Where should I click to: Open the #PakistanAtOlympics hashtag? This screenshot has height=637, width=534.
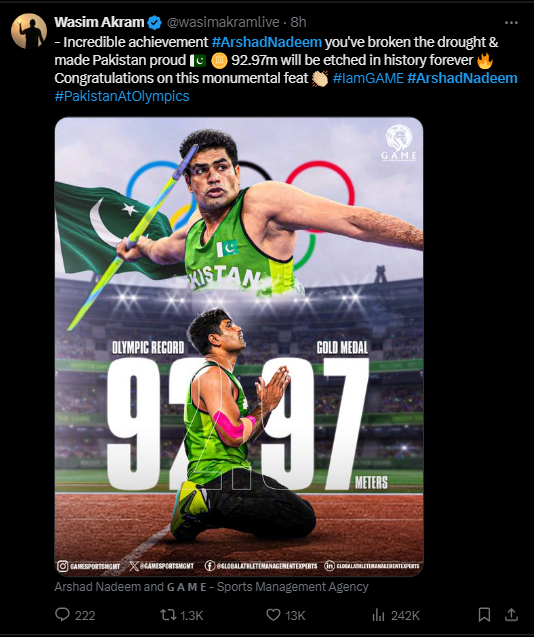pos(122,96)
